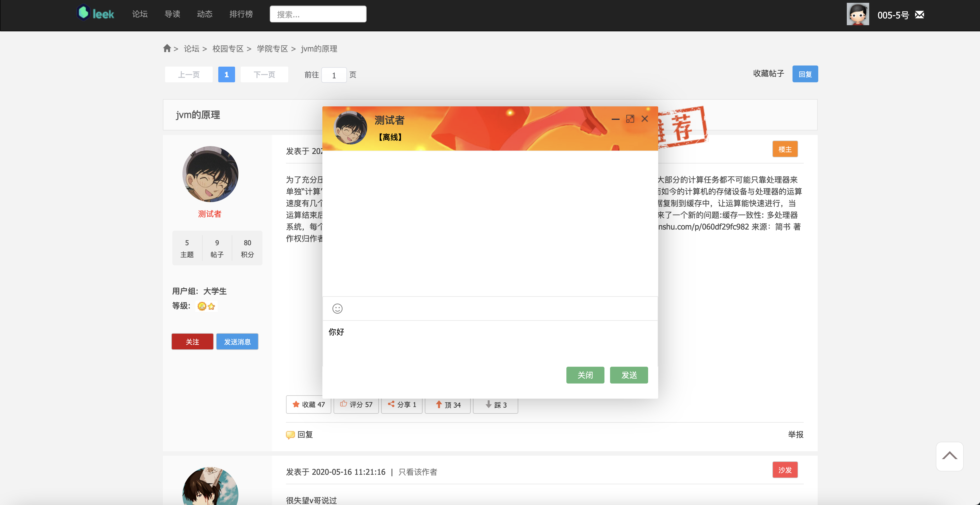This screenshot has width=980, height=505.
Task: Open the 论坛 menu in the top navigation
Action: tap(140, 14)
